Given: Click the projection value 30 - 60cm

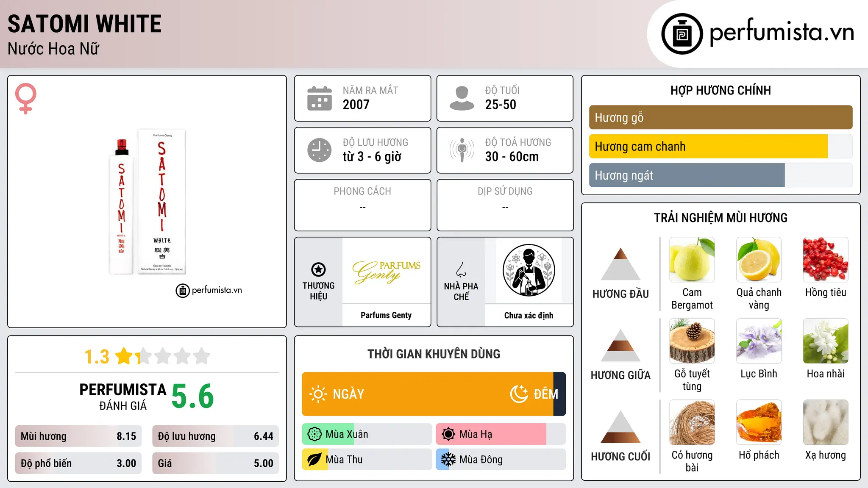Looking at the screenshot, I should pyautogui.click(x=512, y=157).
